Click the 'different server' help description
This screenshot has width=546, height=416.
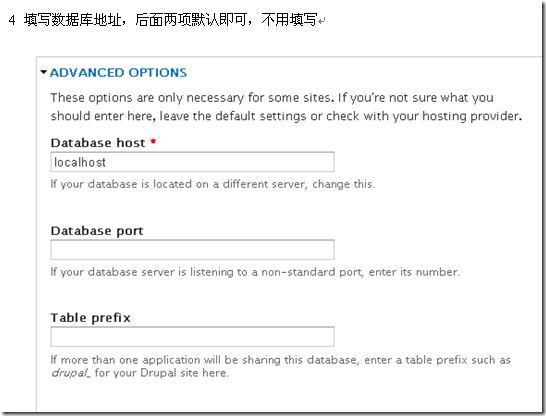coord(213,184)
